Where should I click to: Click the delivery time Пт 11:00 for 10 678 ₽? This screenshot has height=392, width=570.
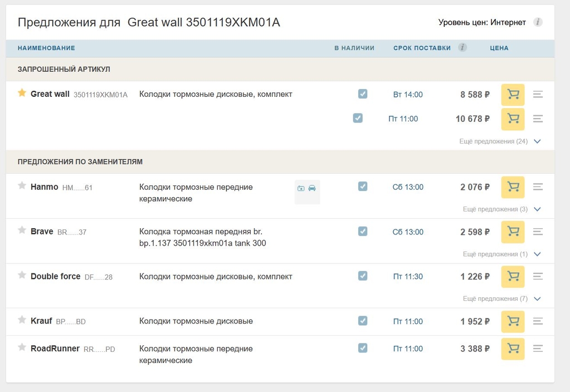tap(403, 119)
